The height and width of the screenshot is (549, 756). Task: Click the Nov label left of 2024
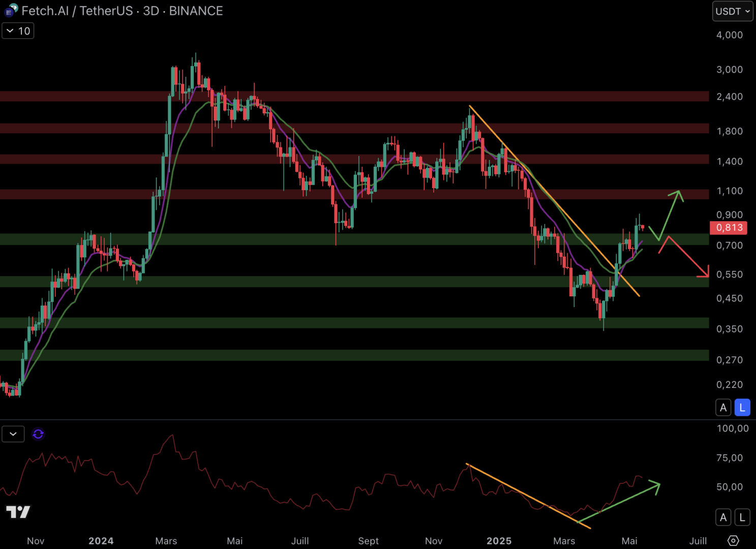tap(36, 541)
